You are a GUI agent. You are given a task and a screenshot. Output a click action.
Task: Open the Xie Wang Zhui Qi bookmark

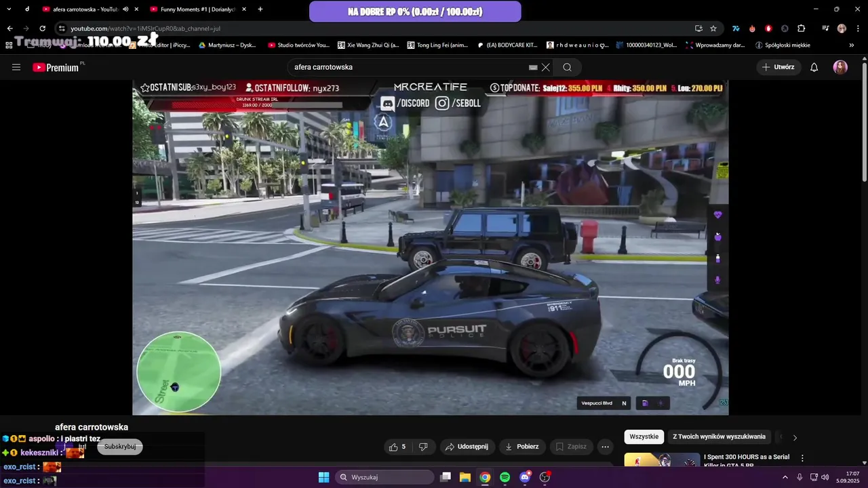pos(368,45)
